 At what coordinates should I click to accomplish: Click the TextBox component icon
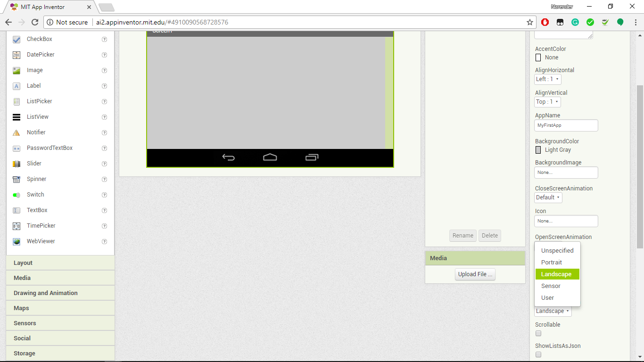click(x=17, y=211)
